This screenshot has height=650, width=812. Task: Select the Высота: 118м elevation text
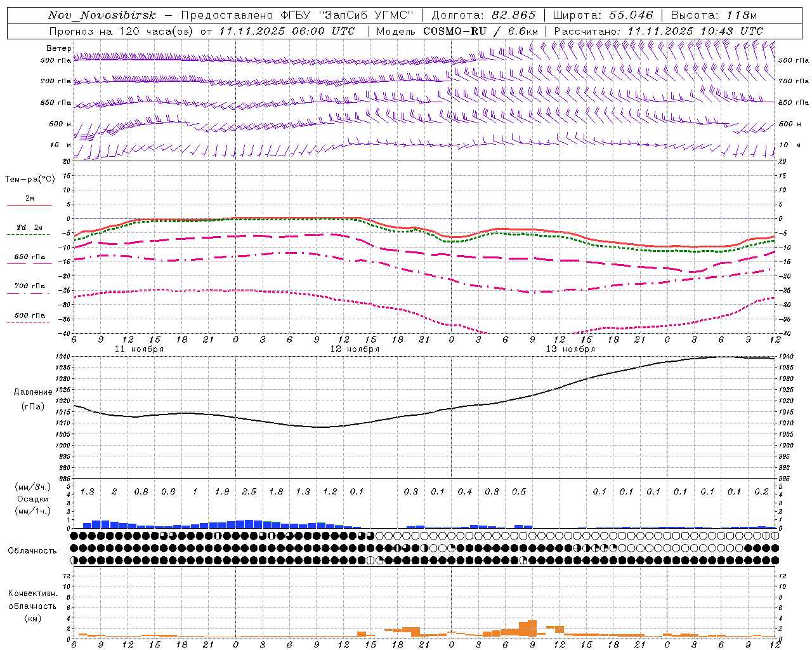714,15
